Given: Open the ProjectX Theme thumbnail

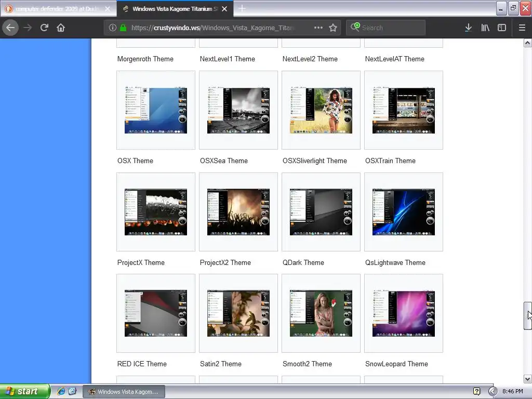Looking at the screenshot, I should 156,212.
